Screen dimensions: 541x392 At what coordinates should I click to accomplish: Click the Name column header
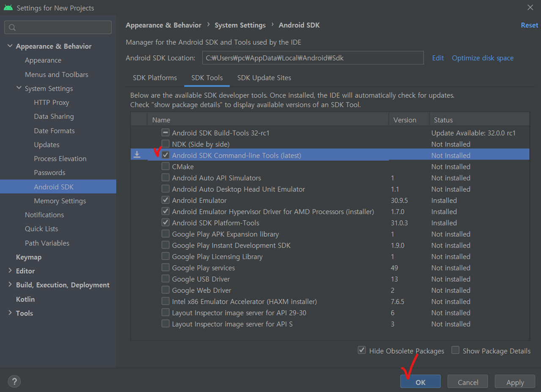tap(268, 120)
